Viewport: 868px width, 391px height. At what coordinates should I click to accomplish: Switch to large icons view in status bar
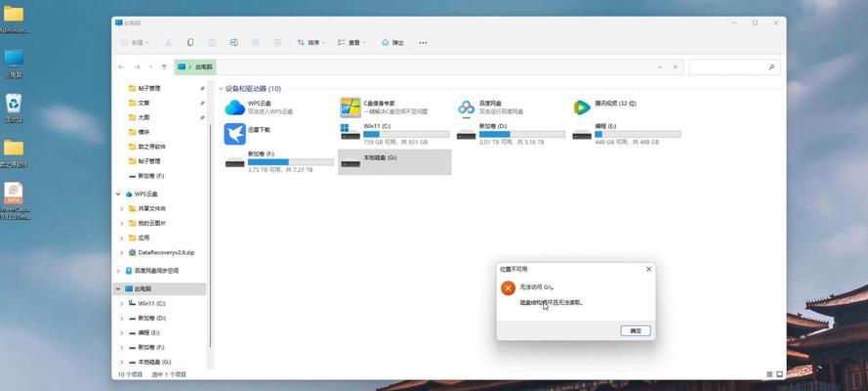[779, 375]
